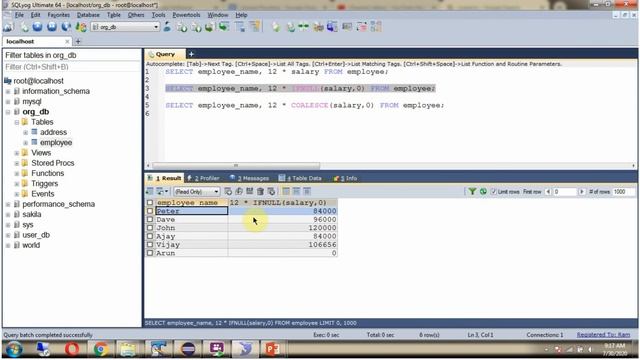Click the Eclipse icon in the taskbar
The height and width of the screenshot is (360, 640).
click(188, 349)
